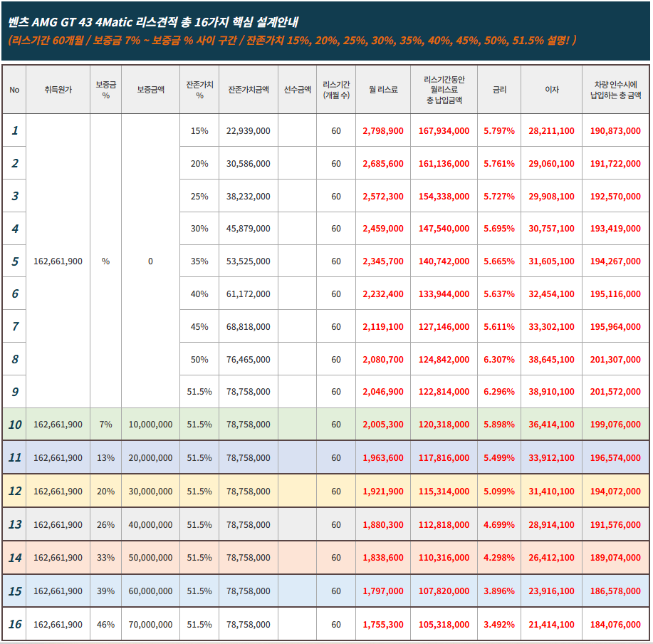Click deposit amount 50,000,000
Viewport: 653px width, 644px height.
(x=150, y=558)
